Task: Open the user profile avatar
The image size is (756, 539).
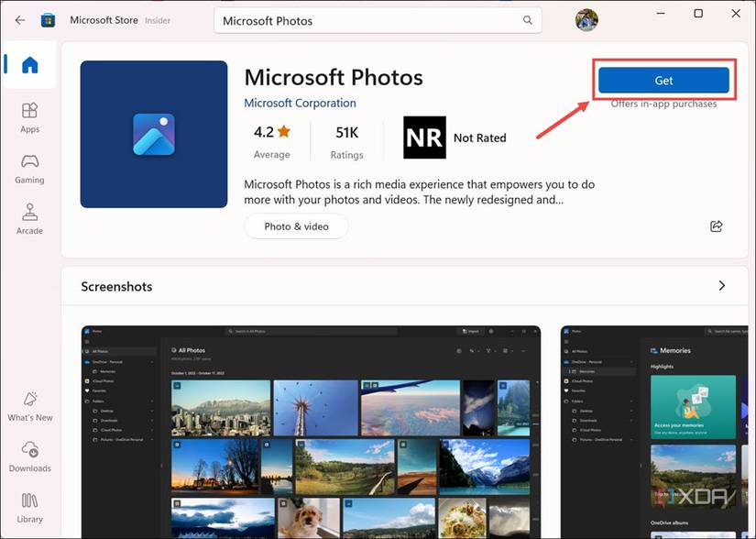Action: [x=586, y=20]
